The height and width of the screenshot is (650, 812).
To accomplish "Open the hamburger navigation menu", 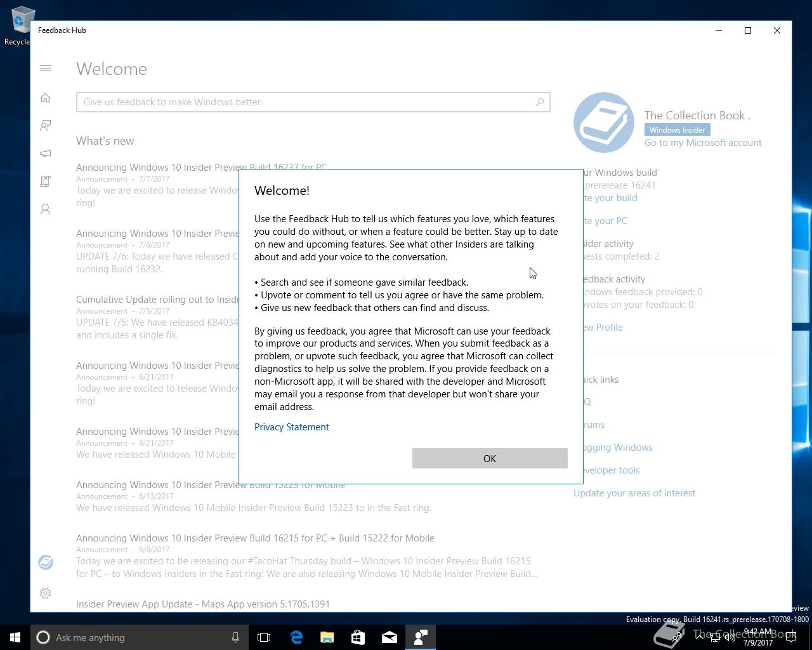I will click(x=45, y=69).
